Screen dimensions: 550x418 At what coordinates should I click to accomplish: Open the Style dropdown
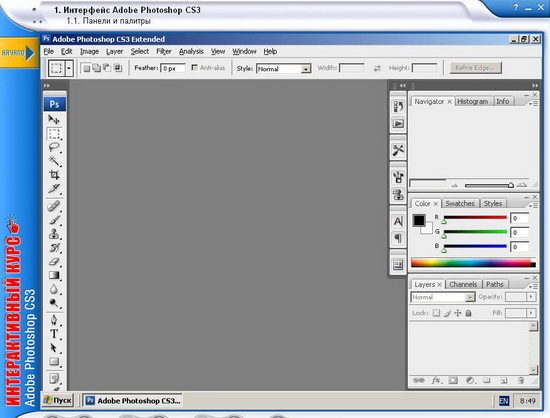pyautogui.click(x=283, y=69)
